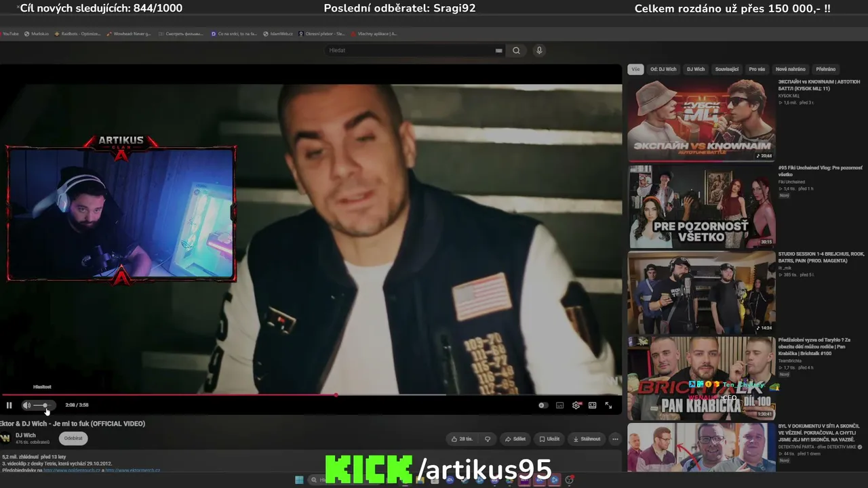This screenshot has height=488, width=868.
Task: Mute the video with the speaker icon
Action: (26, 405)
